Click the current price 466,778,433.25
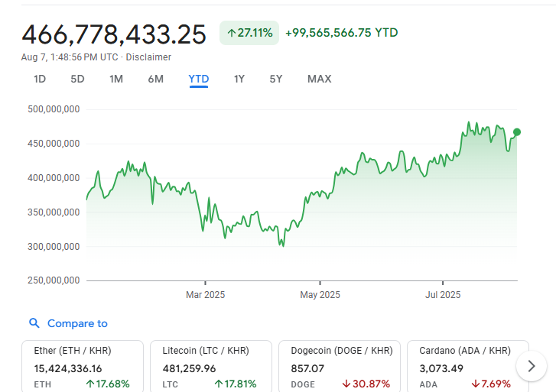556x392 pixels. [114, 35]
